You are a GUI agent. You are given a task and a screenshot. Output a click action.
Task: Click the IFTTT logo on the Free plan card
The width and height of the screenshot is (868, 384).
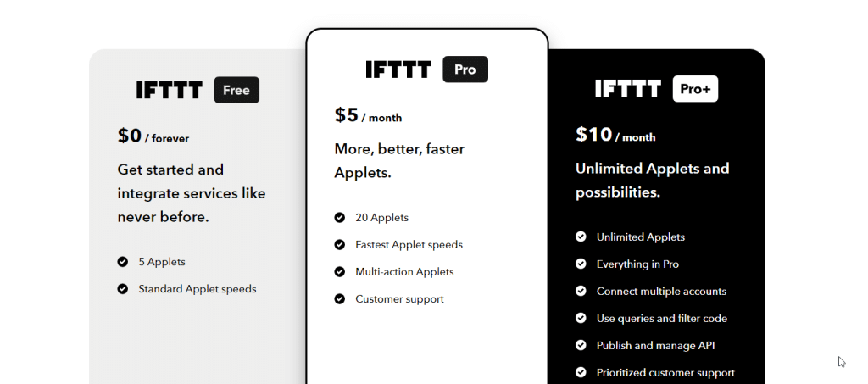pyautogui.click(x=169, y=90)
